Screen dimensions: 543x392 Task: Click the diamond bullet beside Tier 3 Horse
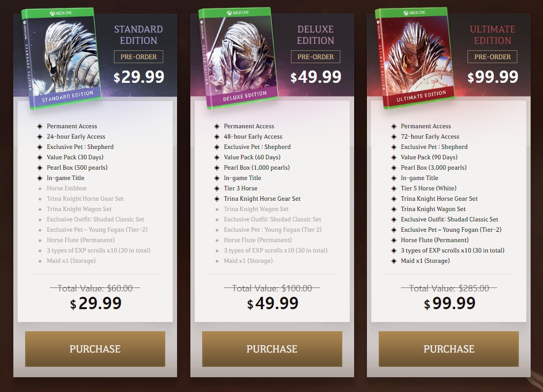pyautogui.click(x=217, y=189)
